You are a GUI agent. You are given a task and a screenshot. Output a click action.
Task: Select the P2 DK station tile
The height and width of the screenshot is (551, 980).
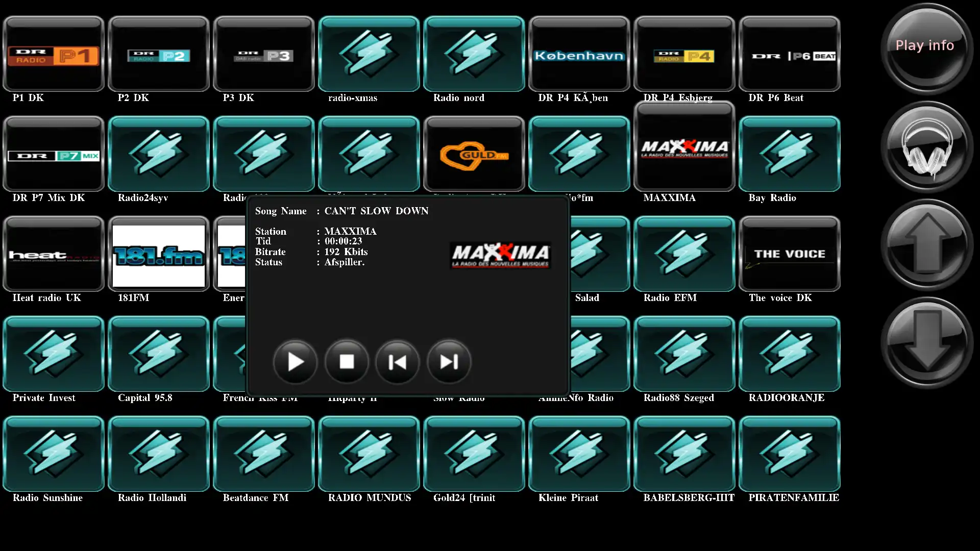pyautogui.click(x=159, y=54)
